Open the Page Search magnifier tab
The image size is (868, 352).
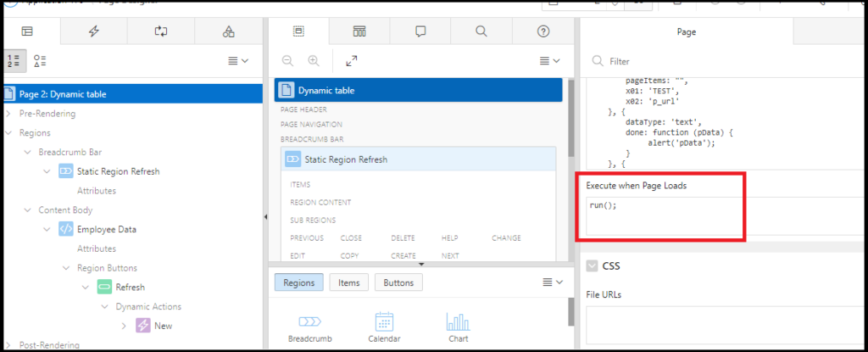(481, 31)
